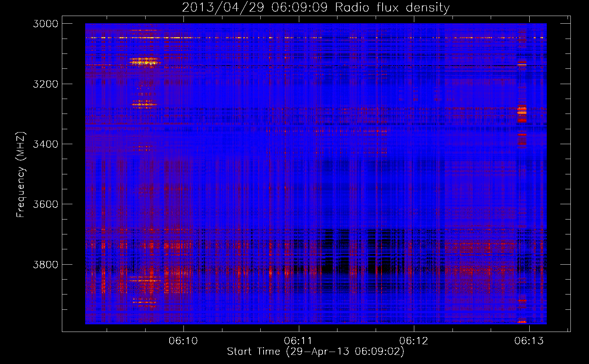Click the 3800 frequency tick label
Screen dimensions: 589x364
pyautogui.click(x=46, y=264)
